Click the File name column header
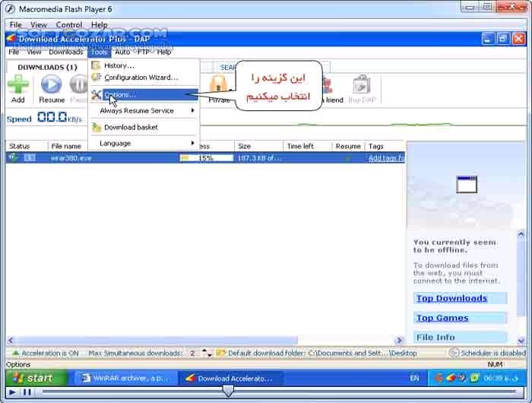The width and height of the screenshot is (532, 403). pyautogui.click(x=68, y=146)
